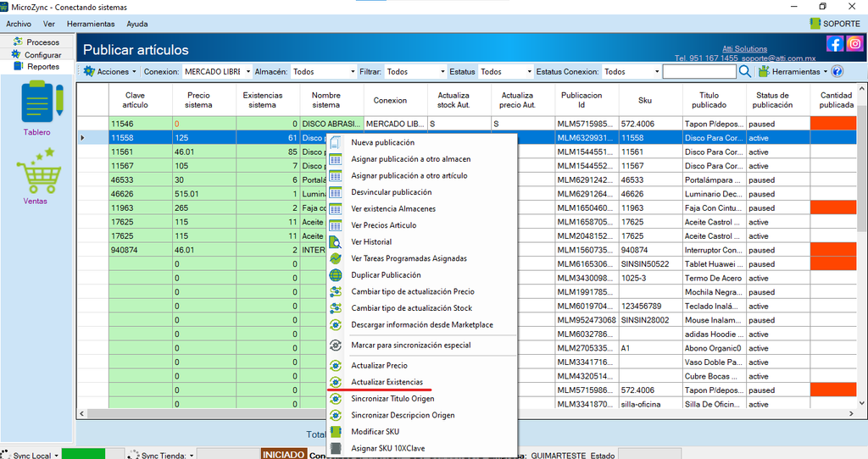Click the search magnifier icon

(745, 71)
